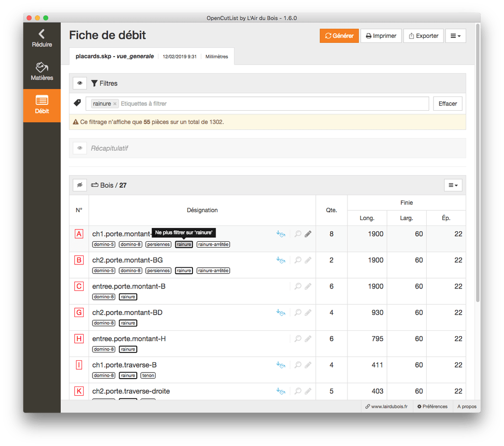Toggle visibility of the Récapitulatif section
This screenshot has height=446, width=504.
(80, 148)
